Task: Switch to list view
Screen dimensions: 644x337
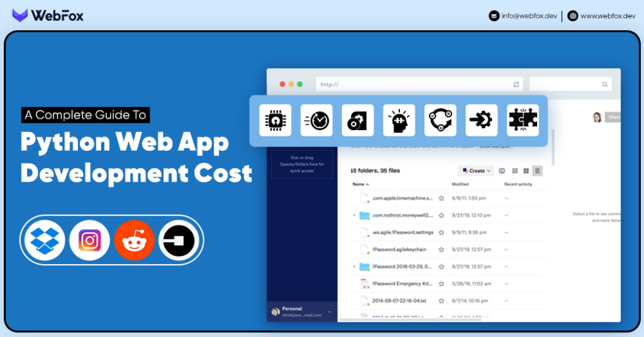Action: click(537, 171)
